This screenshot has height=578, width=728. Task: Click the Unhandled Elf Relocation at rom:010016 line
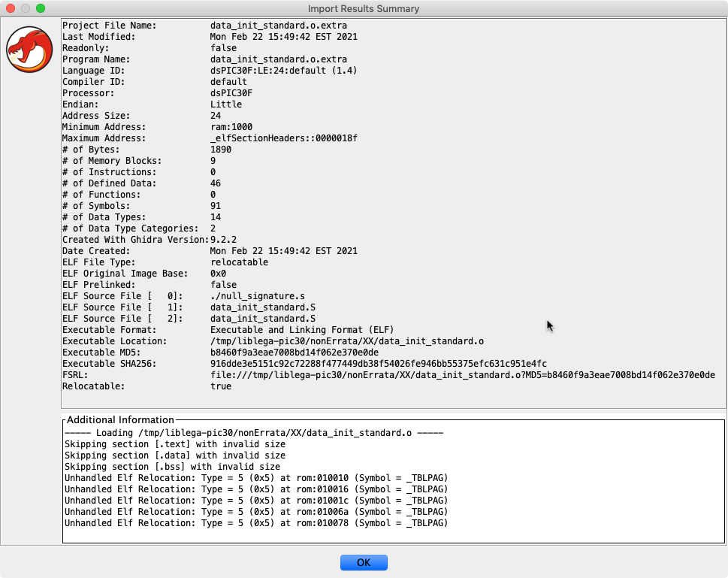pos(256,489)
